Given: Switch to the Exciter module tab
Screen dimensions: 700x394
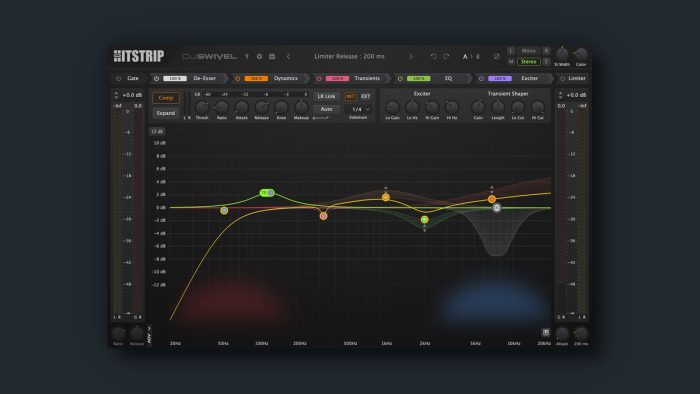Looking at the screenshot, I should click(x=529, y=79).
